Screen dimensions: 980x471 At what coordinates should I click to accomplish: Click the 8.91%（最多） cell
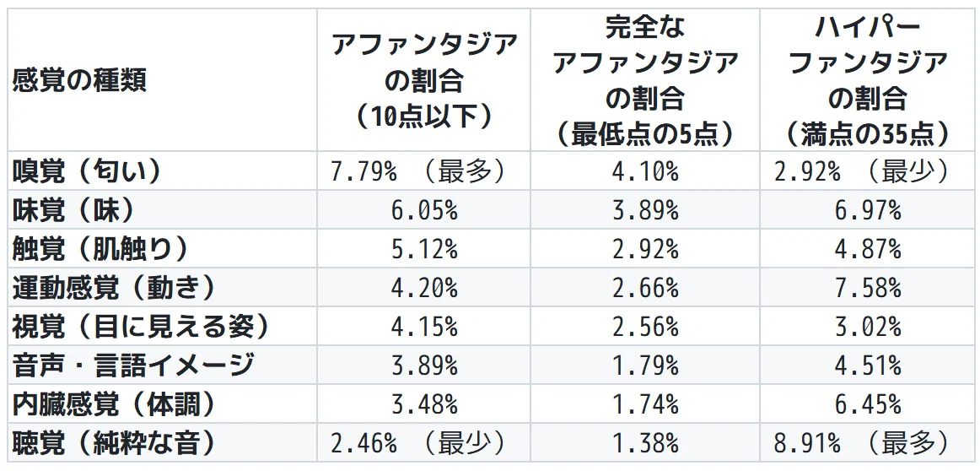(x=868, y=442)
